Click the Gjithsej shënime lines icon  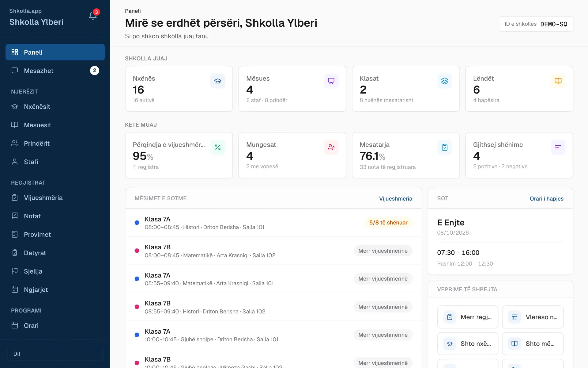[x=558, y=147]
